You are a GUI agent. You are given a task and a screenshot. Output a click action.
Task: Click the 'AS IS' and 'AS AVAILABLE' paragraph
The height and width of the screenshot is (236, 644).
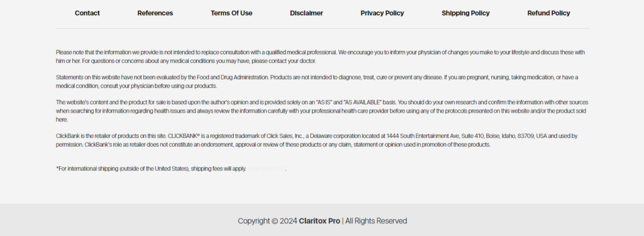322,111
